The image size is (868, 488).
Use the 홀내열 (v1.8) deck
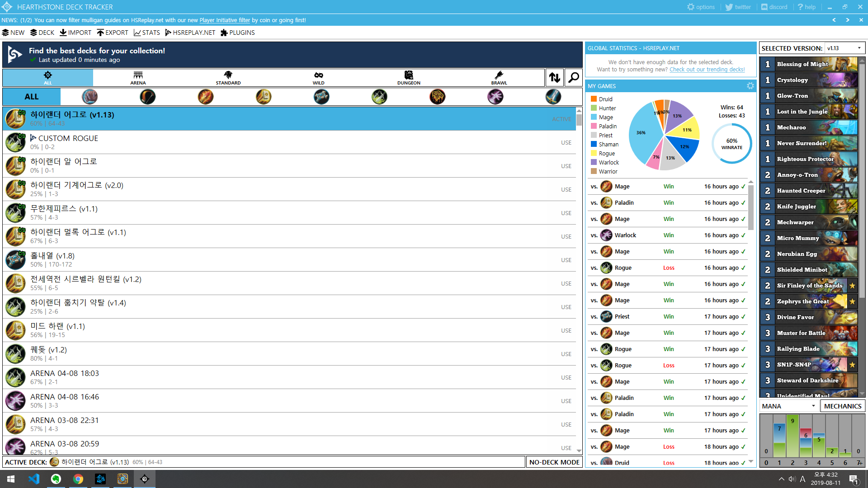coord(566,260)
